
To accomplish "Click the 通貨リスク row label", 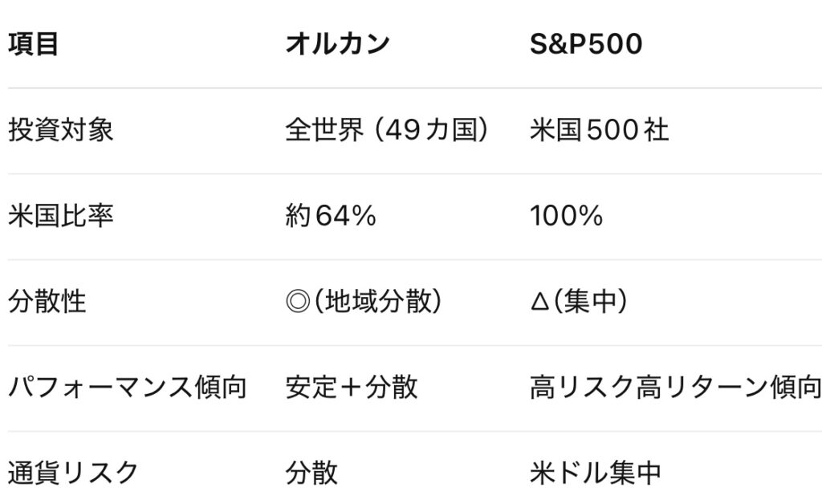I will click(x=74, y=474).
